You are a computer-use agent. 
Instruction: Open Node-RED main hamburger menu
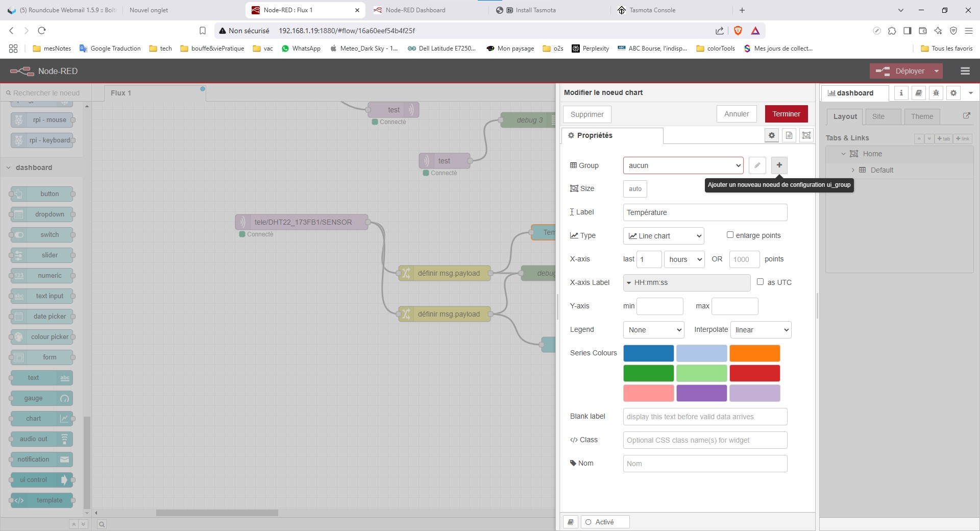(965, 71)
